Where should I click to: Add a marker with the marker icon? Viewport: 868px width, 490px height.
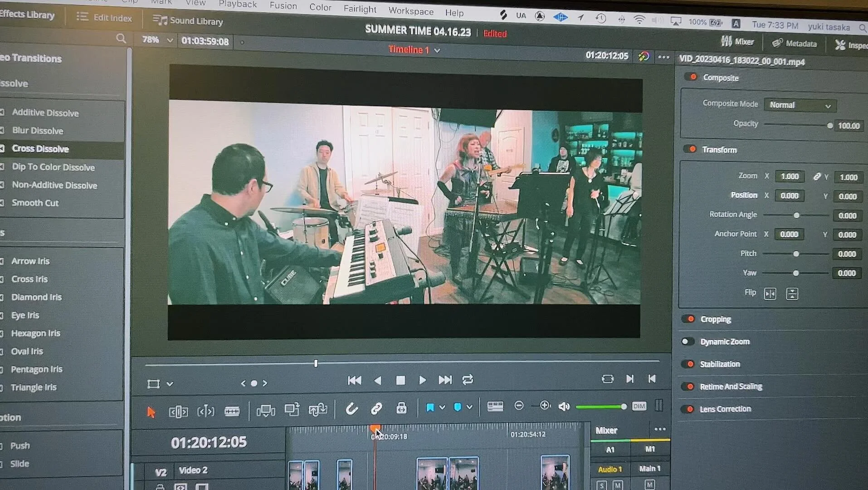(457, 407)
